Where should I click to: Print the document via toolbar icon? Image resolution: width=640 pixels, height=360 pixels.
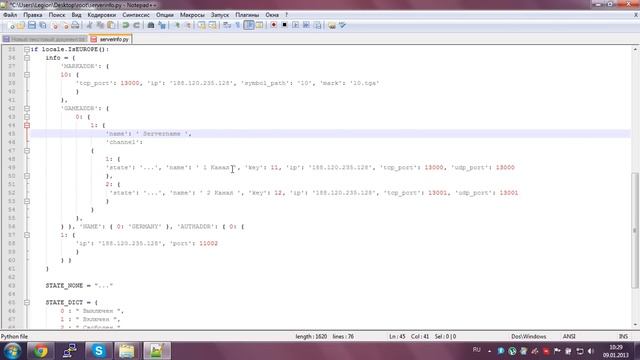click(x=76, y=25)
